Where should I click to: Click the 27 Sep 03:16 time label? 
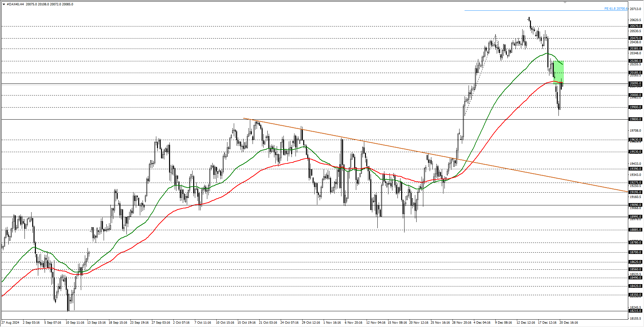[x=161, y=323]
